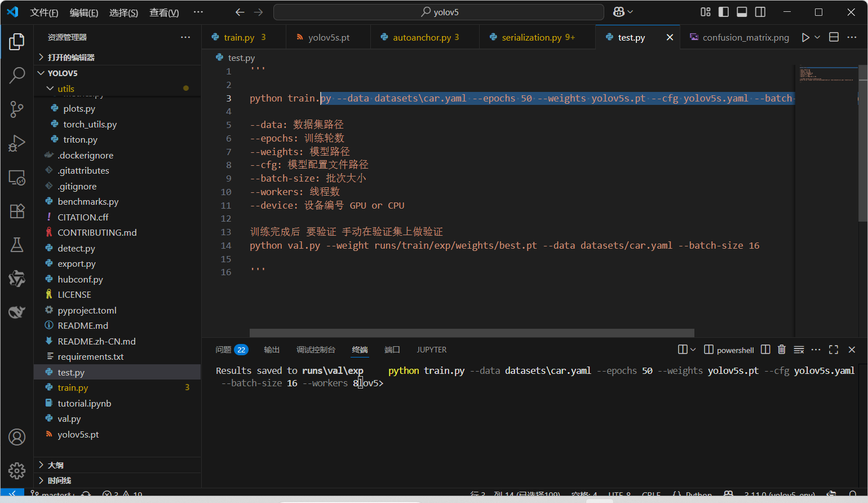This screenshot has width=868, height=503.
Task: Switch to the train.py tab
Action: click(x=244, y=37)
